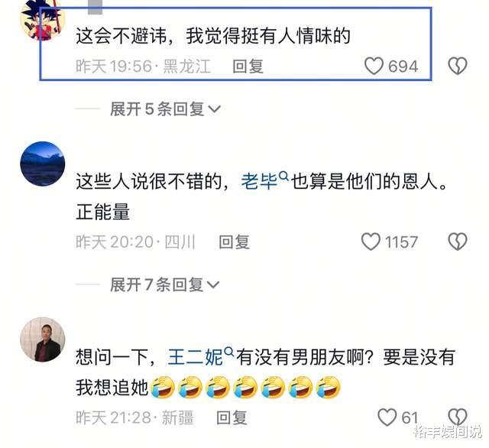Like the comment with 1157 likes
The width and height of the screenshot is (489, 448).
coord(371,242)
